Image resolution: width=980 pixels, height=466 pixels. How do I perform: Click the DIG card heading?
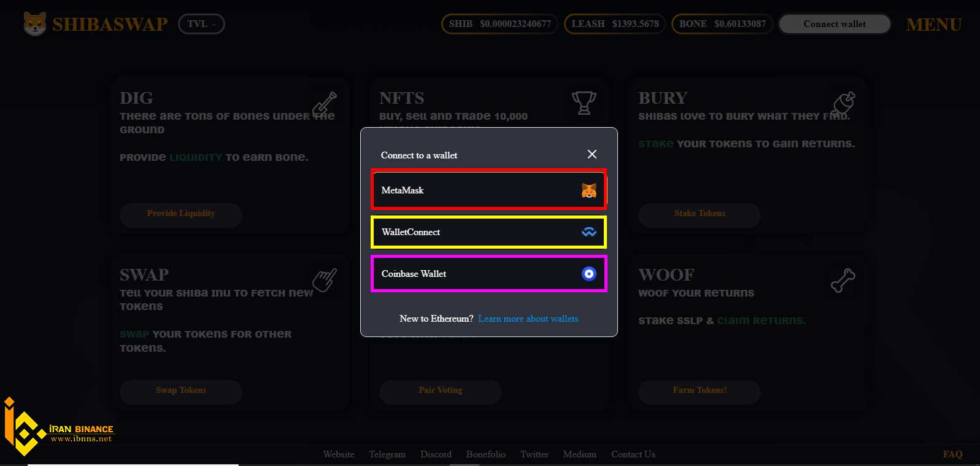136,98
